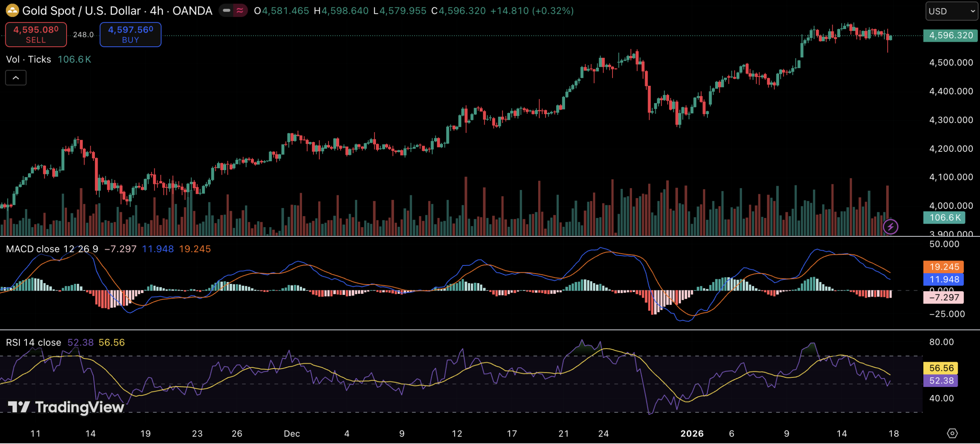Select the RSI 14 close legend
Viewport: 980px width, 444px height.
(33, 342)
